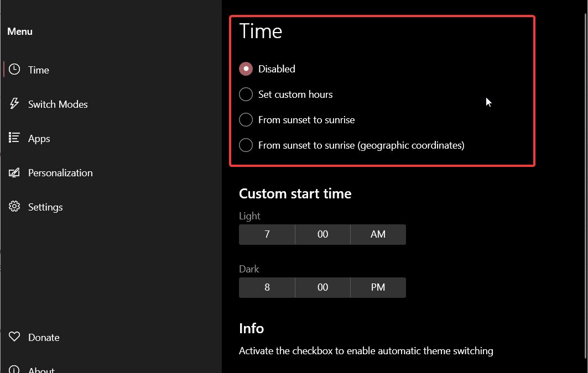Click the Settings gear icon
The height and width of the screenshot is (373, 588).
point(14,207)
